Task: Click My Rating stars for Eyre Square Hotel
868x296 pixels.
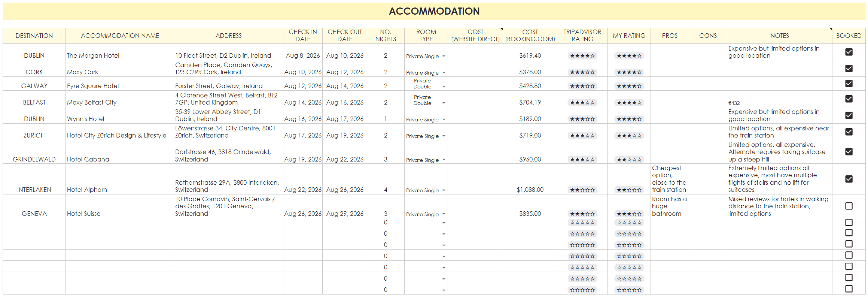Action: click(629, 86)
